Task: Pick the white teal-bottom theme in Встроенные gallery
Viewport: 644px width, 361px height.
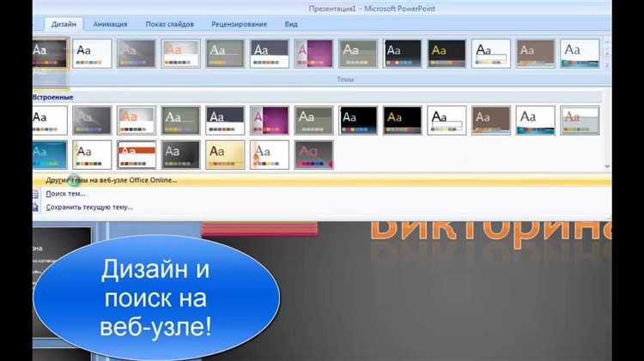Action: coord(536,120)
